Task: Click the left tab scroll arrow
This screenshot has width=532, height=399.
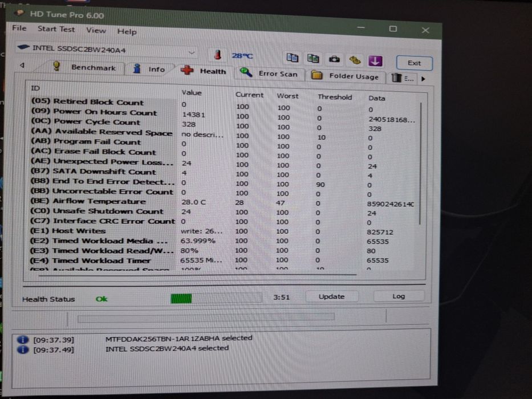Action: click(x=22, y=65)
